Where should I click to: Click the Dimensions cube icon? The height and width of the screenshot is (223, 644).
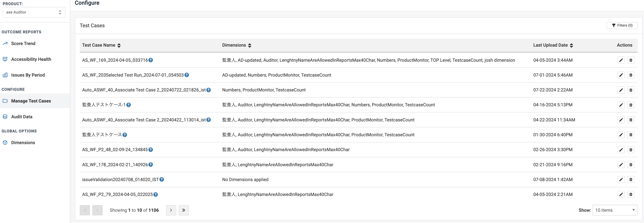[5, 143]
